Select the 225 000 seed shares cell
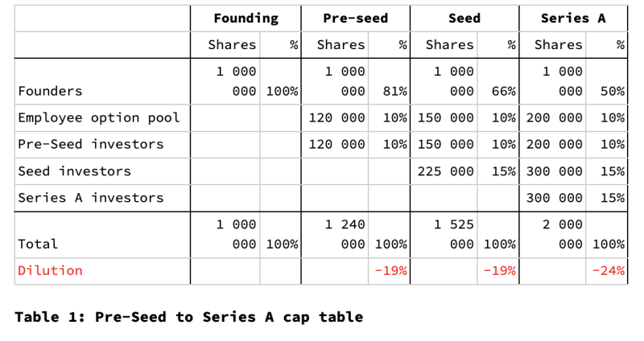 [446, 171]
